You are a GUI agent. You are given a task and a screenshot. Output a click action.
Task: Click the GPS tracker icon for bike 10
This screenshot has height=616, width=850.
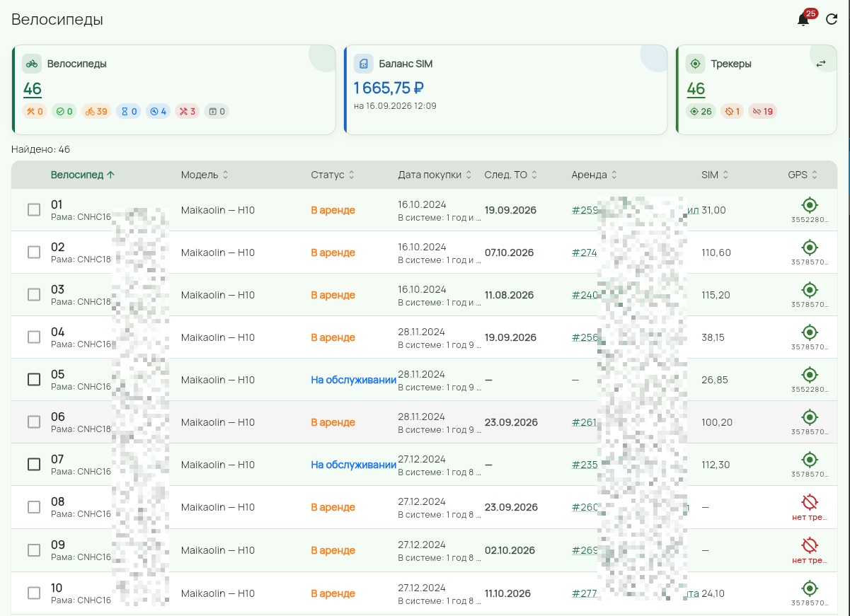810,588
